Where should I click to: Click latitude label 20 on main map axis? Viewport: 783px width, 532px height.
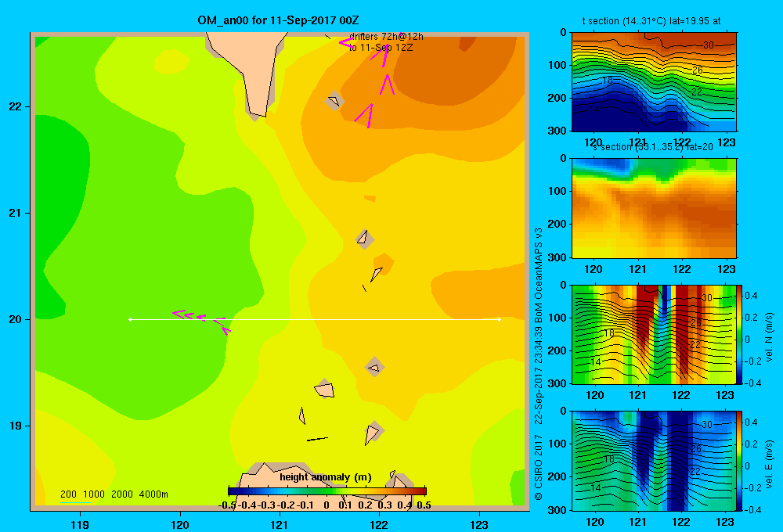[x=15, y=319]
